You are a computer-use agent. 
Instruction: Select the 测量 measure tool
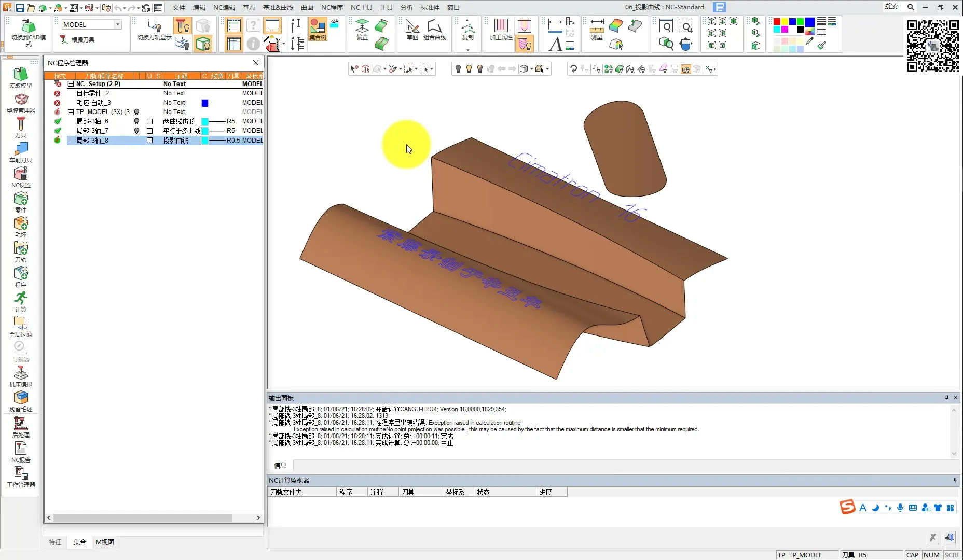pyautogui.click(x=597, y=29)
